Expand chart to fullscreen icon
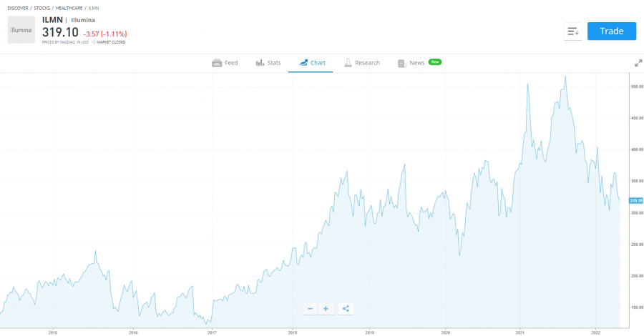Viewport: 644px width, 336px height. click(638, 63)
